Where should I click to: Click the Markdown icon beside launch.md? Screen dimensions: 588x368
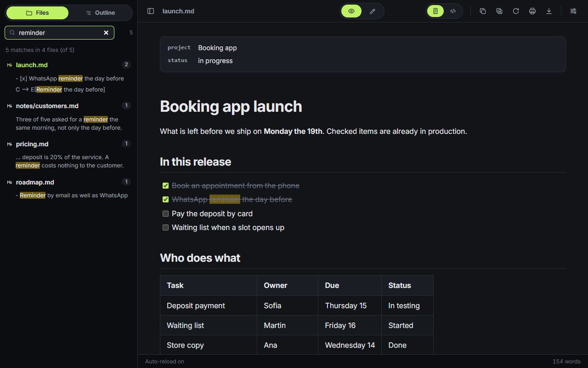tap(10, 65)
